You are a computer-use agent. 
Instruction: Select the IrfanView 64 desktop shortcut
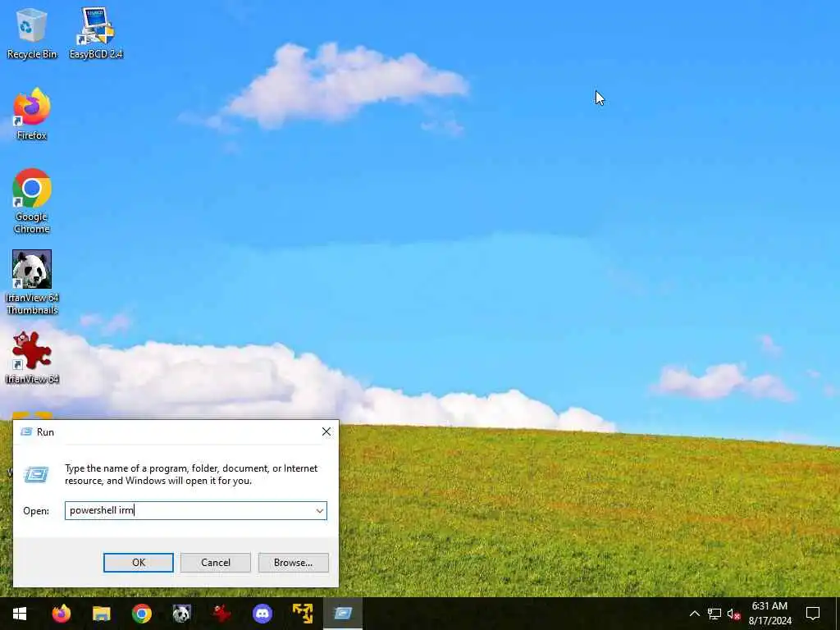(32, 358)
